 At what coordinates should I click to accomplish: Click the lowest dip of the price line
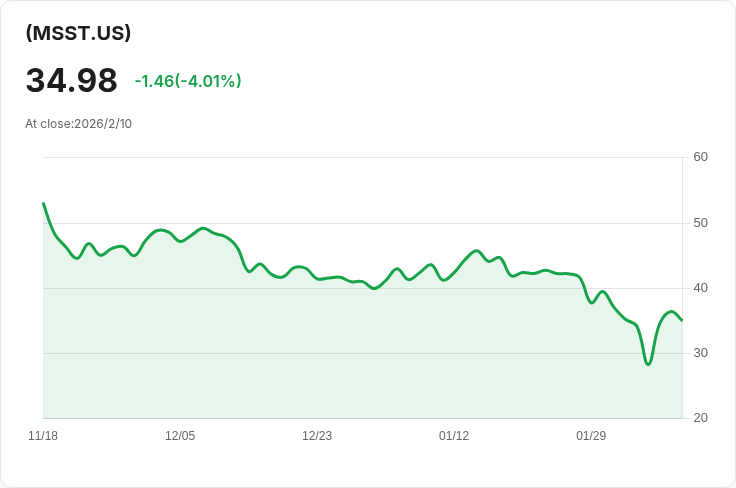tap(648, 364)
